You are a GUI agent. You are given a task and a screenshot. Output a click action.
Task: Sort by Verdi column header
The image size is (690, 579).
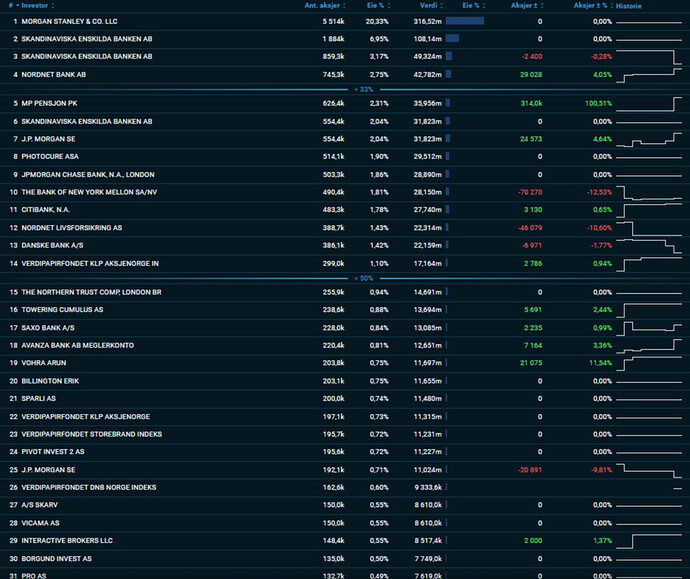click(428, 6)
